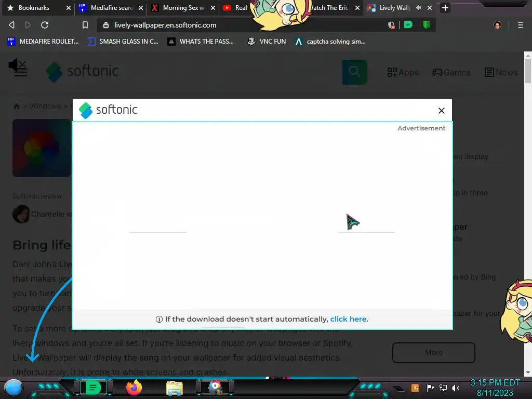Click the volume tray icon
The width and height of the screenshot is (532, 399).
click(x=455, y=388)
